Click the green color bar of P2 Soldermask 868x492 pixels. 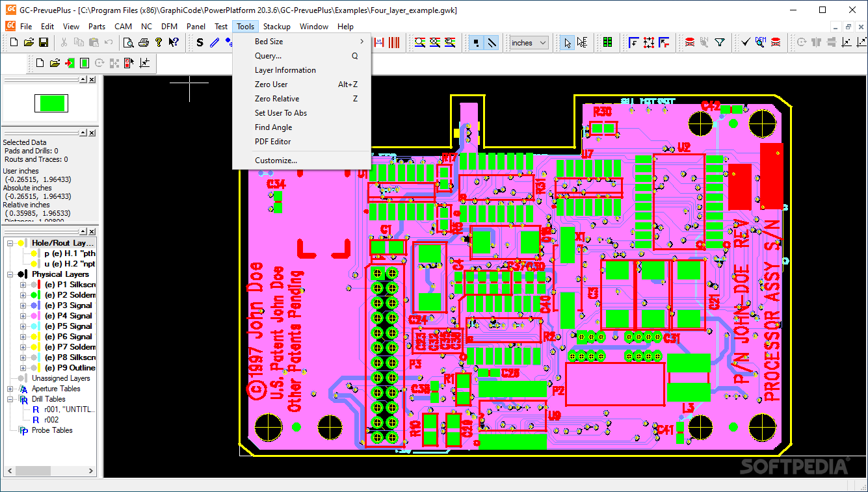click(39, 295)
